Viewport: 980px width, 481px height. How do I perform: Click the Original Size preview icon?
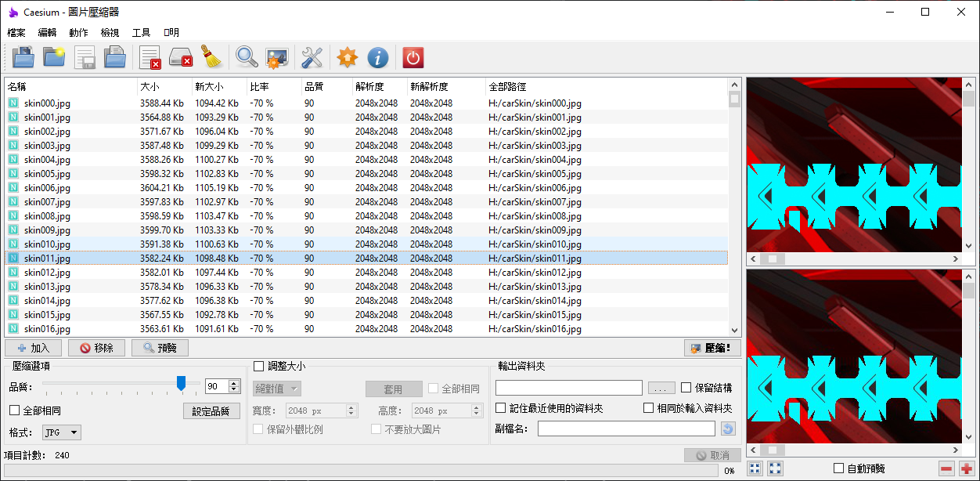776,468
